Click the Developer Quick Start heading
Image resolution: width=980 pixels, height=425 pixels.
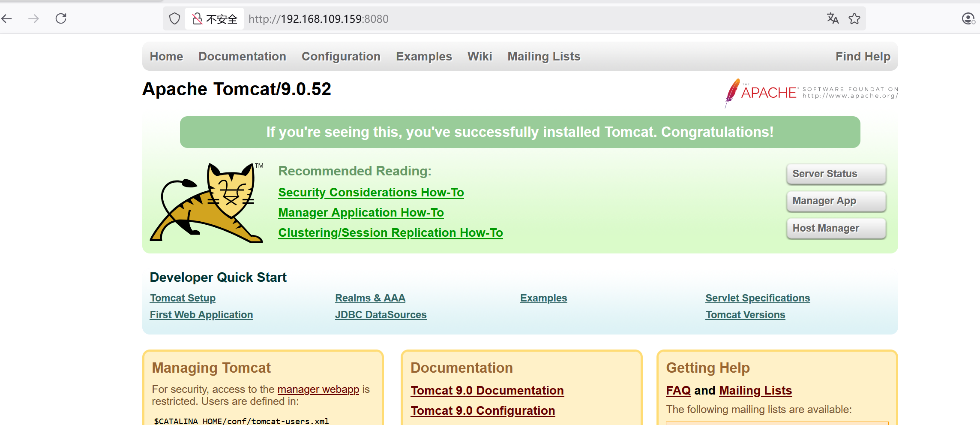coord(218,277)
